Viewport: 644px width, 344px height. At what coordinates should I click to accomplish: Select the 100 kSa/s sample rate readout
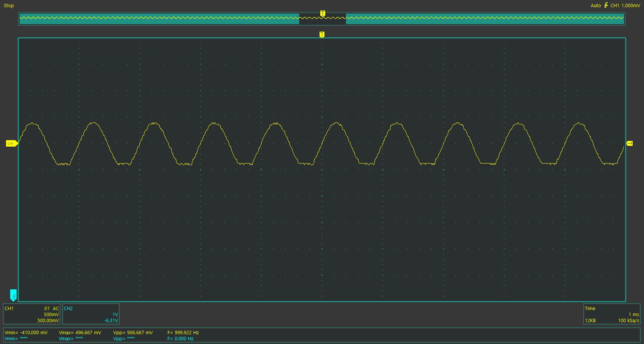(x=629, y=321)
